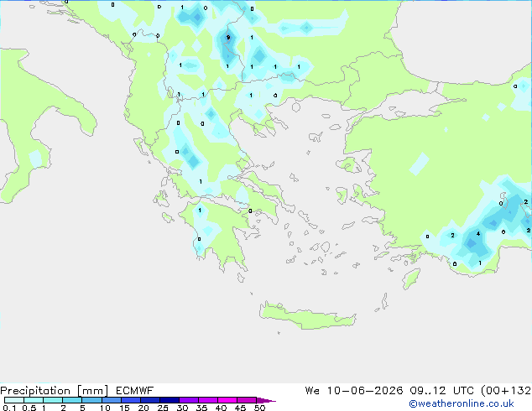Click the legend value label '50'

tap(259, 408)
